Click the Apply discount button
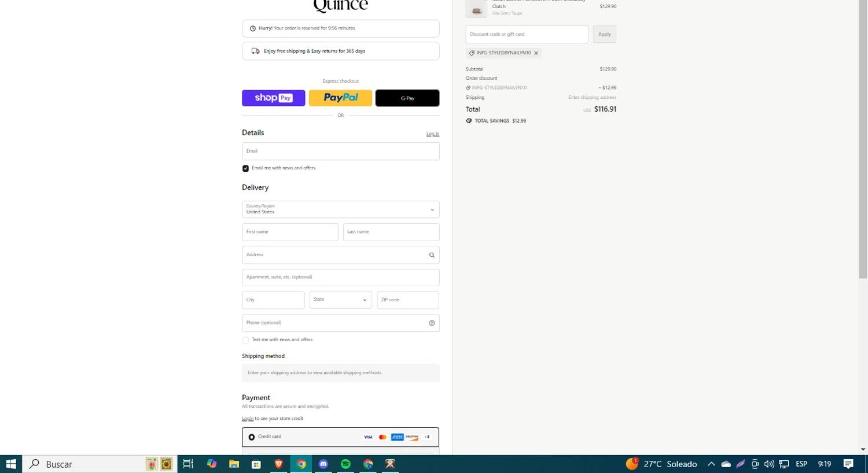The height and width of the screenshot is (473, 868). (605, 34)
